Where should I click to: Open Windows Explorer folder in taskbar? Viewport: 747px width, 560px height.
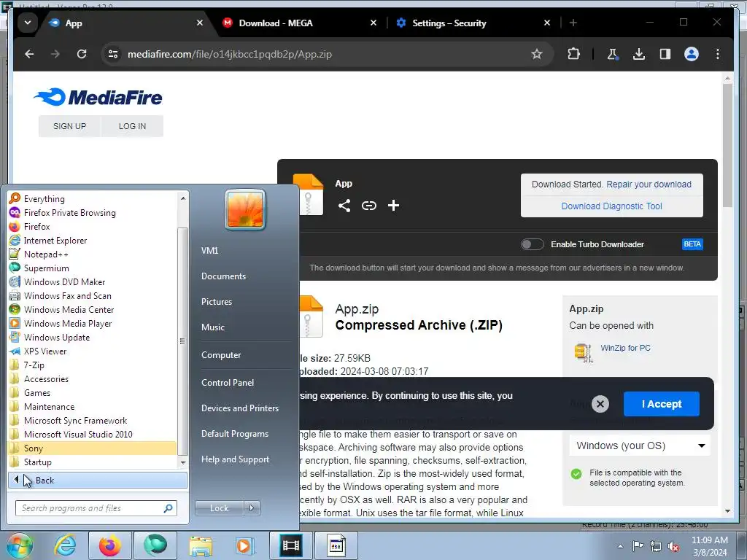coord(201,545)
